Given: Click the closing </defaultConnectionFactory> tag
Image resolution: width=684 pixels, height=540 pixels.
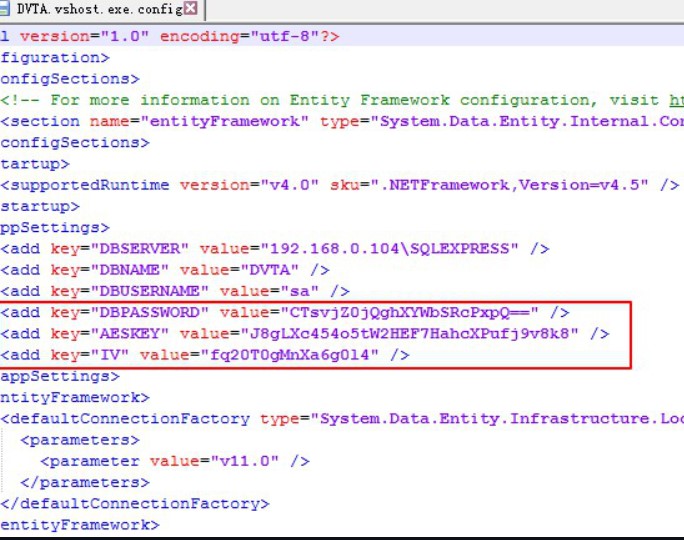Looking at the screenshot, I should [x=135, y=504].
